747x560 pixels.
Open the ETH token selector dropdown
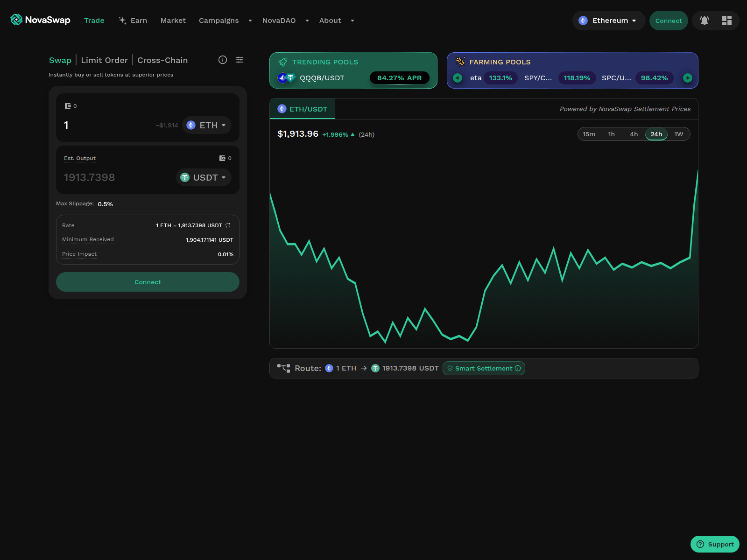(x=207, y=125)
